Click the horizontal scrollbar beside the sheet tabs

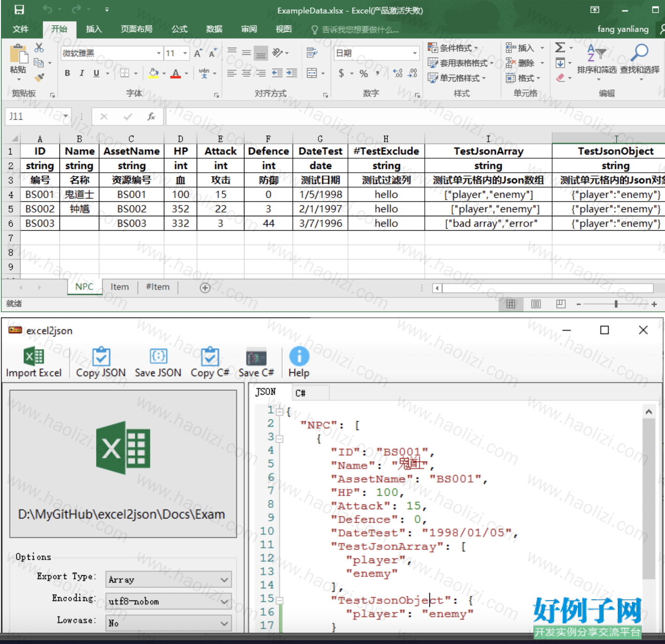coord(548,288)
